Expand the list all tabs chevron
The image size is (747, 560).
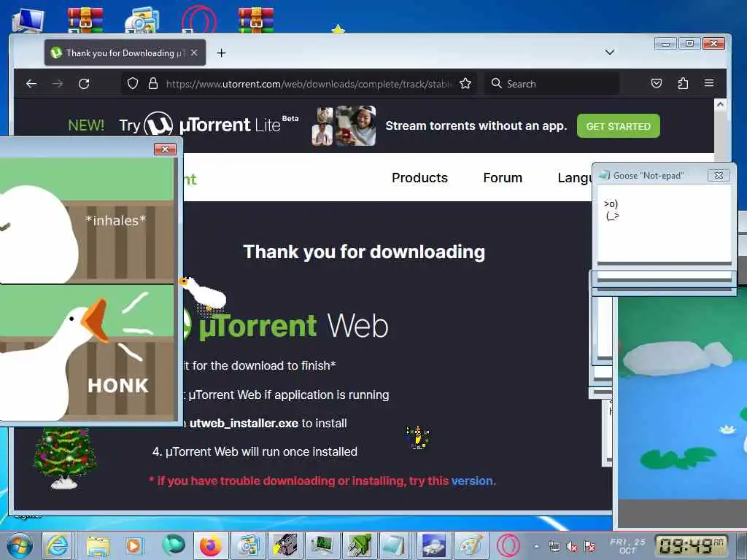point(610,52)
